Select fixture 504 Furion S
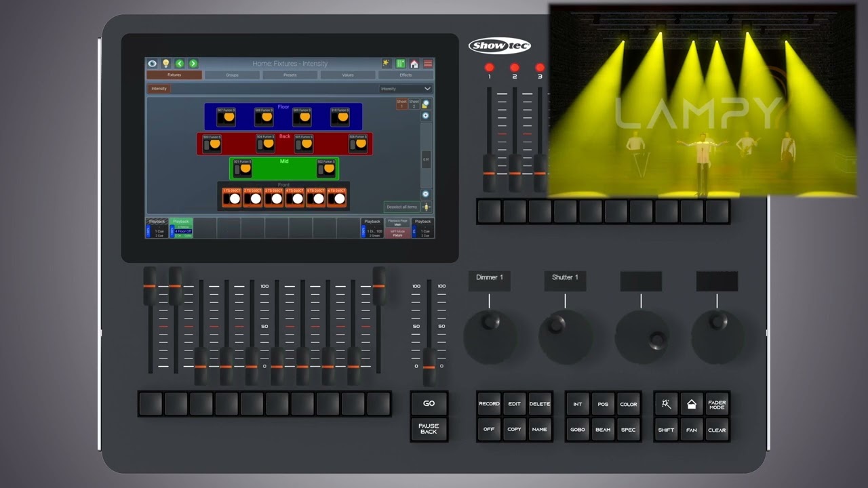This screenshot has height=488, width=868. (x=265, y=144)
